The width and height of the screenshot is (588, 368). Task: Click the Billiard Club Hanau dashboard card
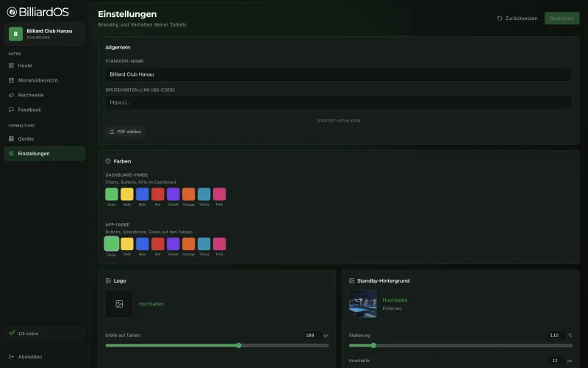click(x=45, y=34)
